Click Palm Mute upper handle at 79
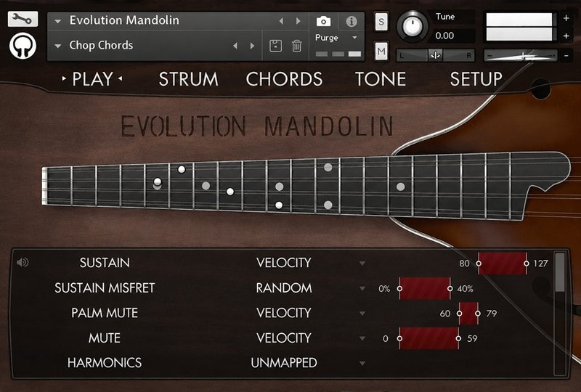The image size is (581, 392). click(478, 314)
